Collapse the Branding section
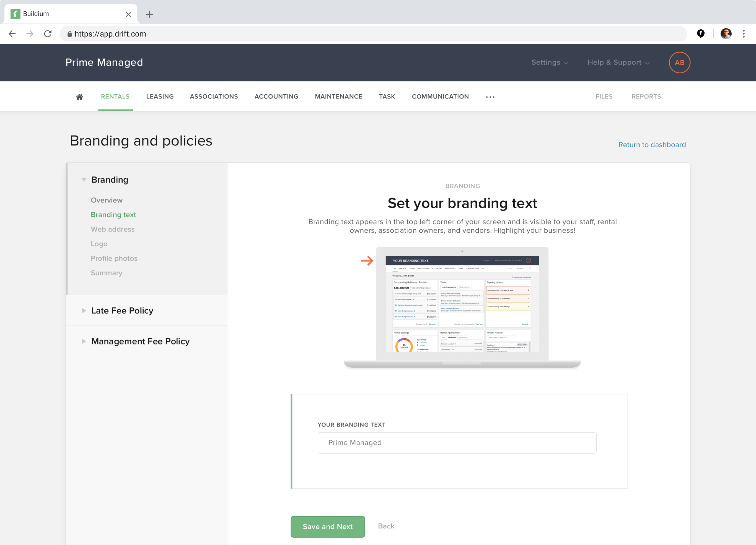This screenshot has width=756, height=545. [x=84, y=180]
